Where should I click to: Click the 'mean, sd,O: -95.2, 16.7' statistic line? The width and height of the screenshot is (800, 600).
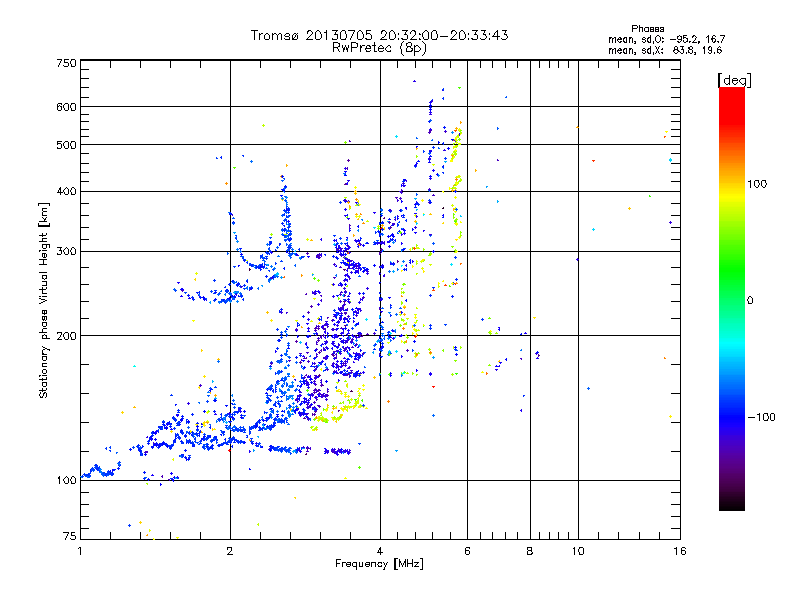coord(666,39)
